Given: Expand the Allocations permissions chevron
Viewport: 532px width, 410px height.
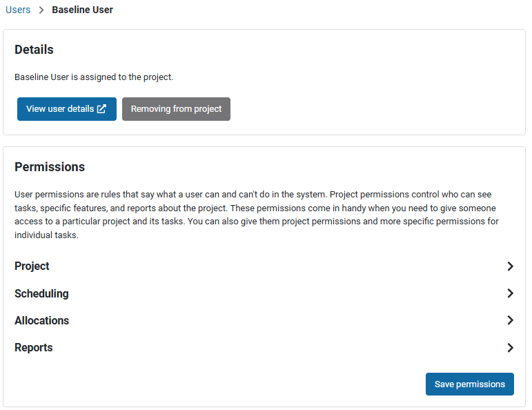Looking at the screenshot, I should click(x=510, y=320).
